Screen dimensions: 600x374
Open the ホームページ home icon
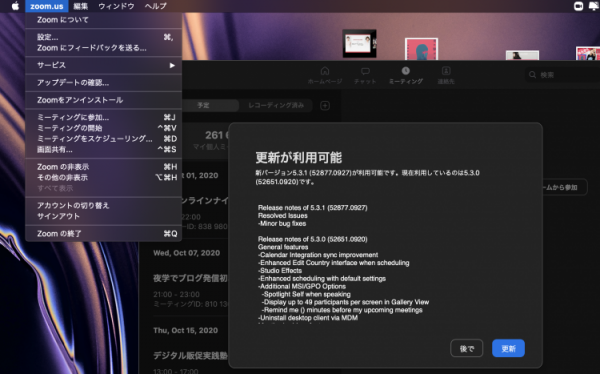tap(325, 75)
